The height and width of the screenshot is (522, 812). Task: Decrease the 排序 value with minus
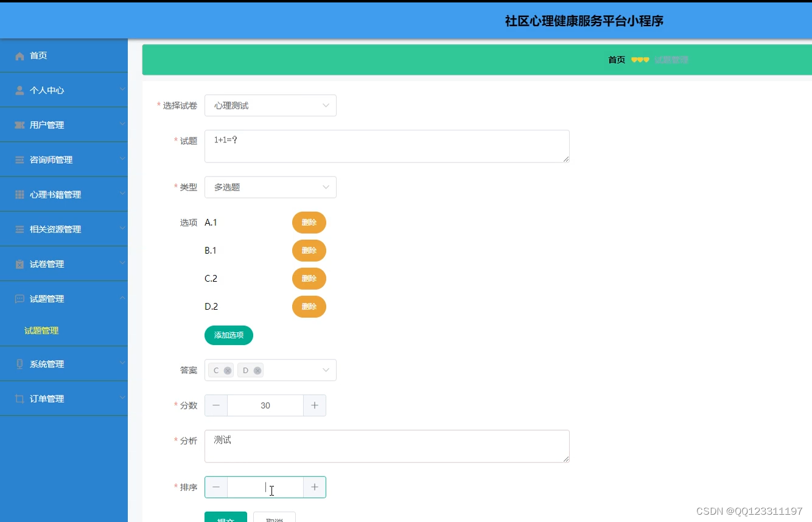[x=216, y=487]
